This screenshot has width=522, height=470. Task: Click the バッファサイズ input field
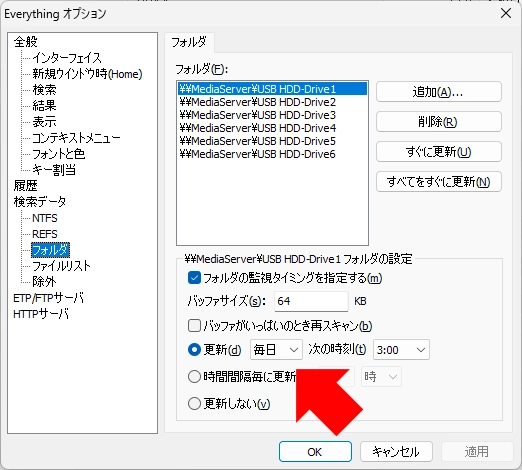pos(311,301)
